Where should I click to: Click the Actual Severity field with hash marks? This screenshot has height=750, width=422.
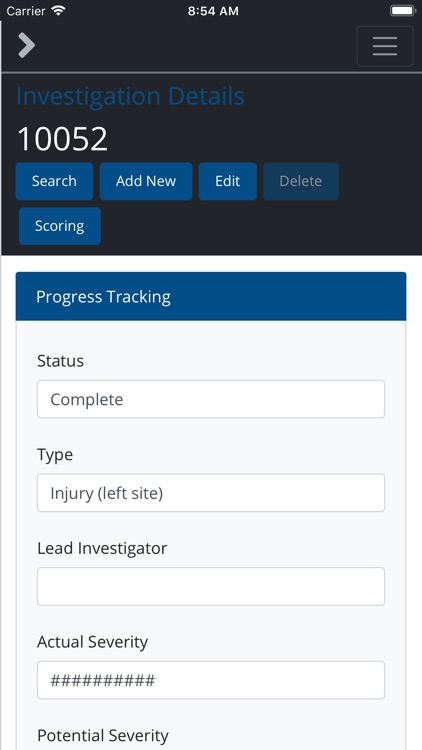coord(211,680)
